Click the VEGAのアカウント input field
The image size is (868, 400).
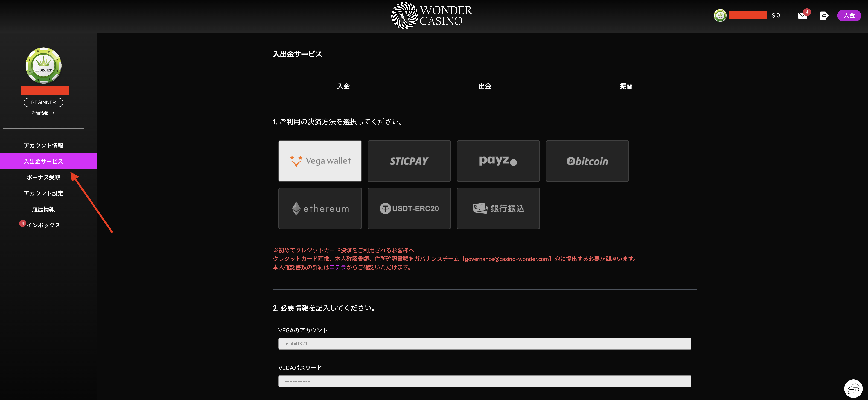pos(485,344)
